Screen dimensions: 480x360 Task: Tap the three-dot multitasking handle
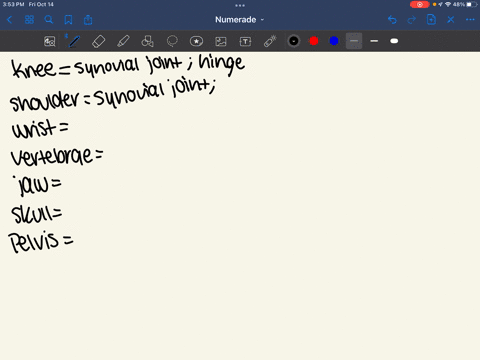point(240,5)
